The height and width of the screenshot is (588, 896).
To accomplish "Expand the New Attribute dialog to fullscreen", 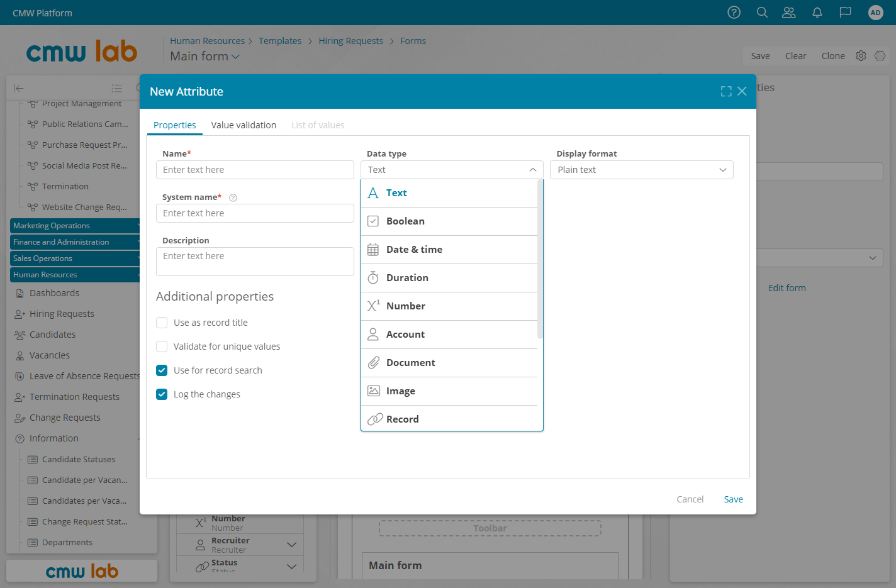I will point(726,91).
